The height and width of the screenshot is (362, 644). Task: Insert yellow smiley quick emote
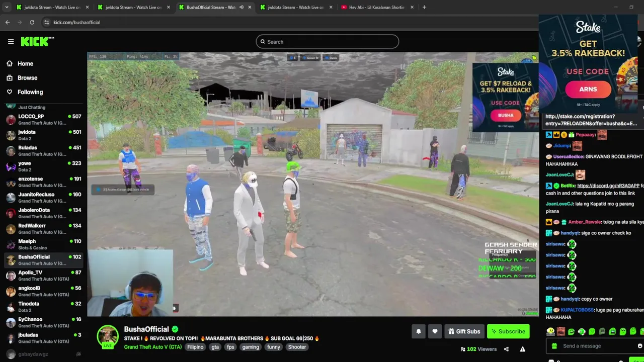click(550, 331)
